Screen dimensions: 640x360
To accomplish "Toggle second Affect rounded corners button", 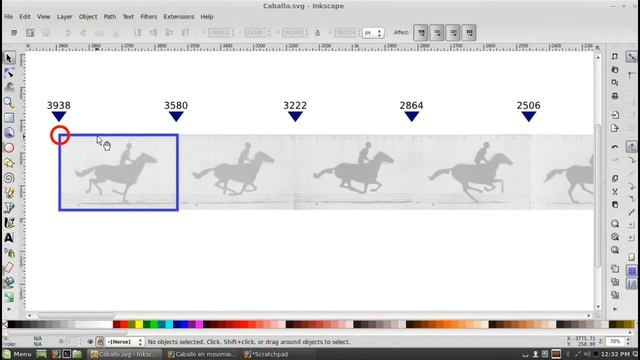I will point(437,33).
